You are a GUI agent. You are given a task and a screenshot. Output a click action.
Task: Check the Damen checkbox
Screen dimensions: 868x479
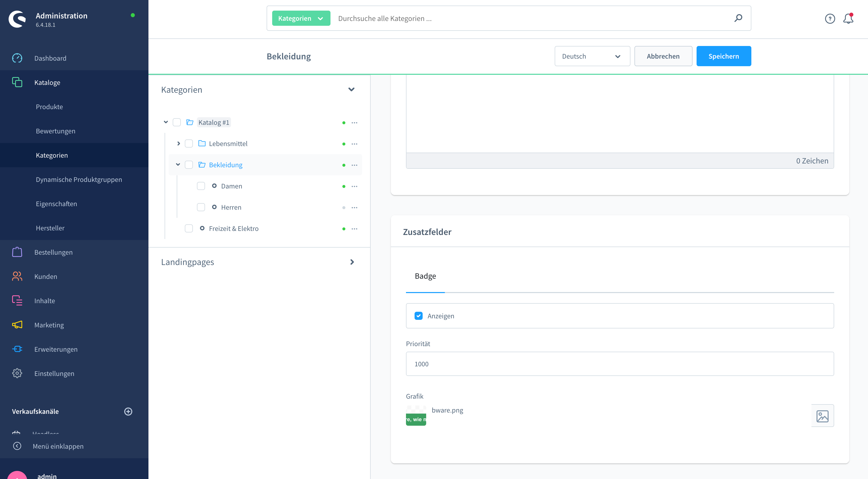[201, 186]
